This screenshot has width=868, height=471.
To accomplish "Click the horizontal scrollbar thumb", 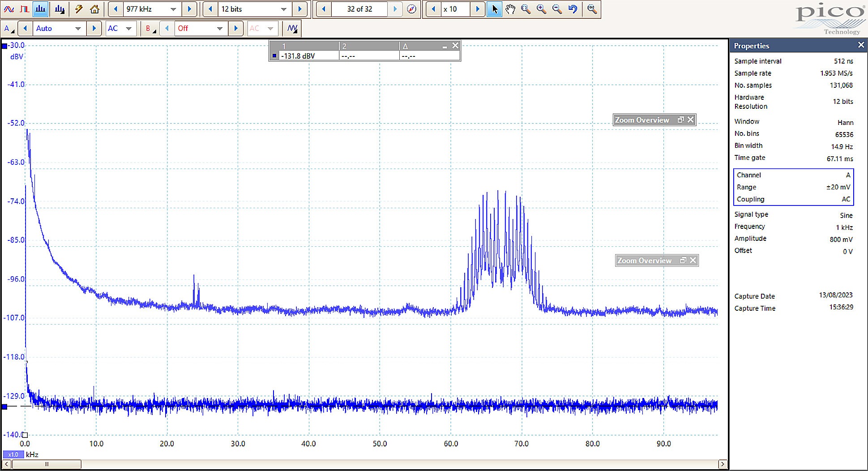I will pyautogui.click(x=47, y=464).
